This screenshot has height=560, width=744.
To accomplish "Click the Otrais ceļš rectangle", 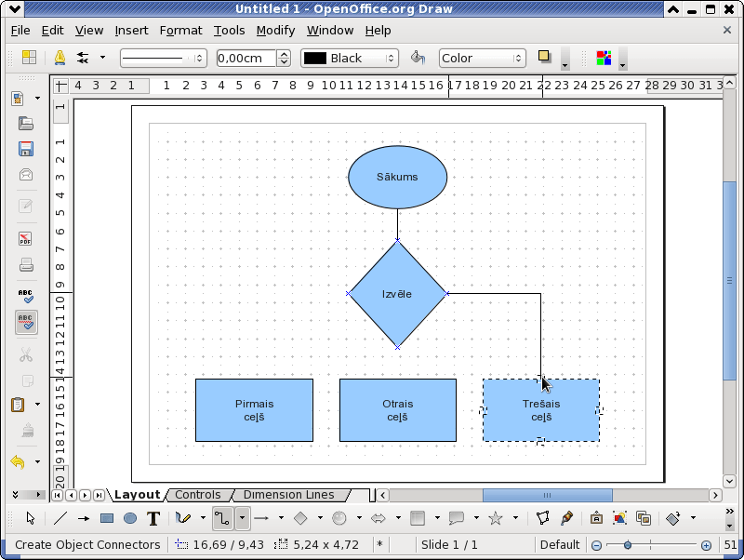I will 398,410.
